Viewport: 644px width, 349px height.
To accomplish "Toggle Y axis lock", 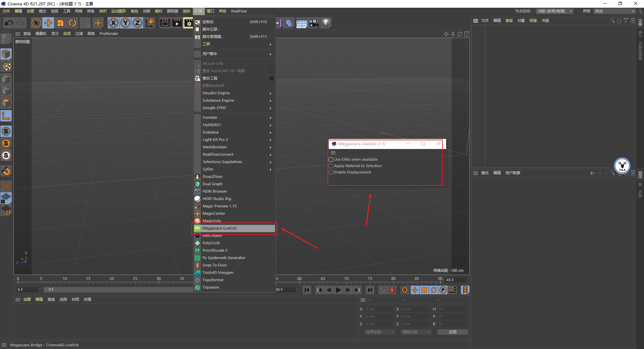I will [x=125, y=23].
